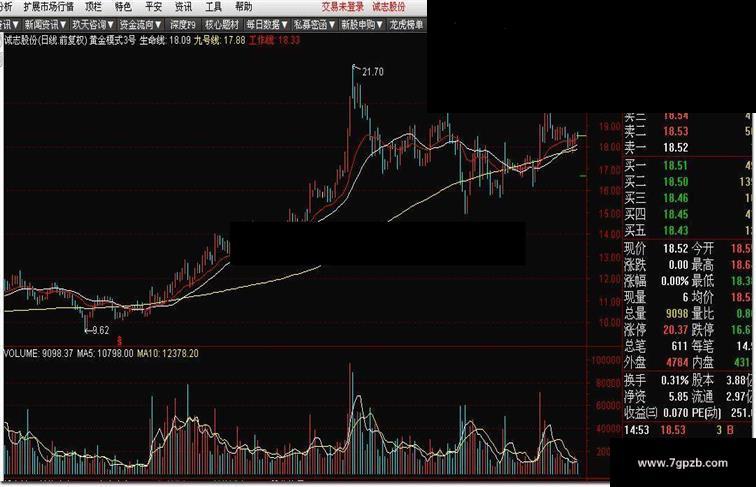Select the 生命线 18.09 indicator value
Viewport: 756px width, 487px height.
pyautogui.click(x=165, y=41)
